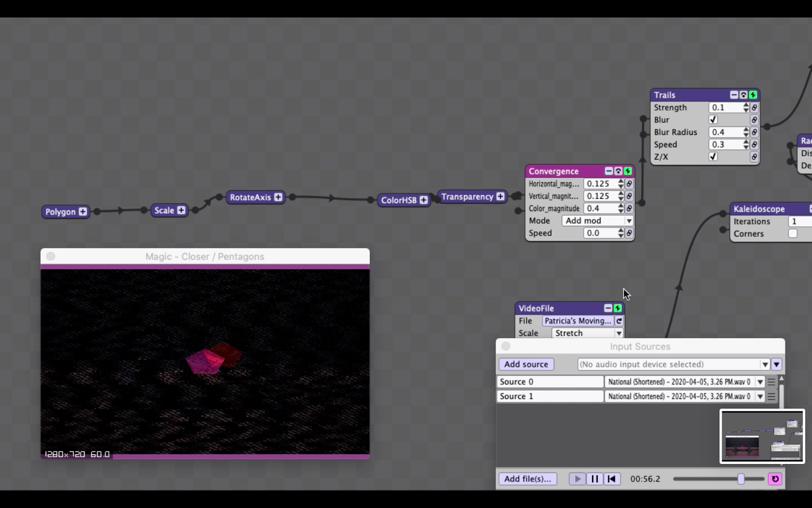Click the Trails Speed stepper arrows
Screen dimensions: 812x508
click(x=746, y=144)
